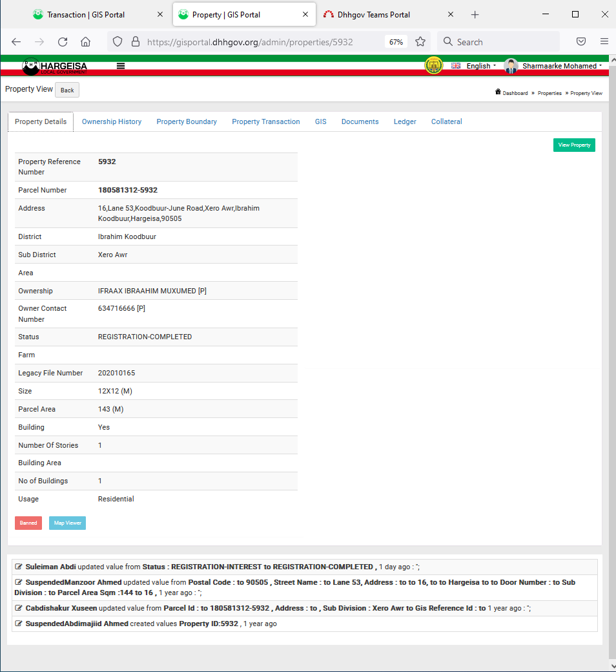Click the UK flag language icon
This screenshot has width=616, height=672.
pos(456,65)
